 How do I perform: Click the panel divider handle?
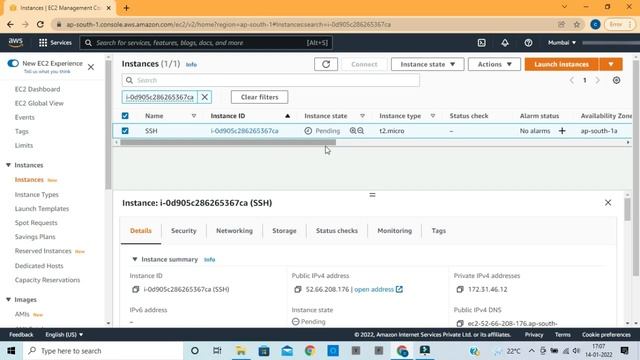tap(372, 195)
